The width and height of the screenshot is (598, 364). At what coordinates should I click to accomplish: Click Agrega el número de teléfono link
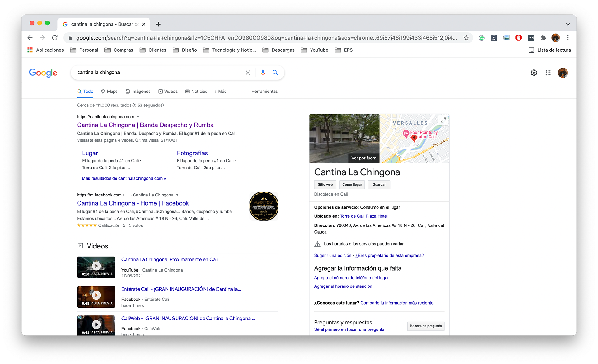pos(351,278)
